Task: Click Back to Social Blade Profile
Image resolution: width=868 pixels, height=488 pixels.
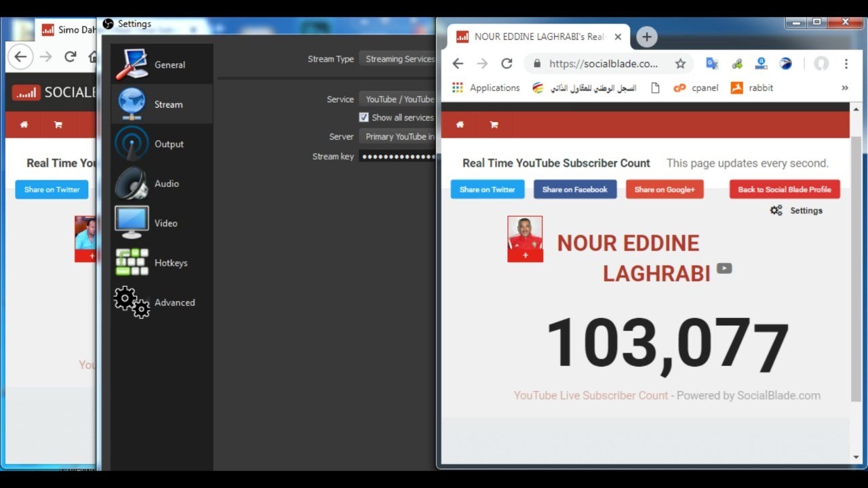Action: (x=785, y=190)
